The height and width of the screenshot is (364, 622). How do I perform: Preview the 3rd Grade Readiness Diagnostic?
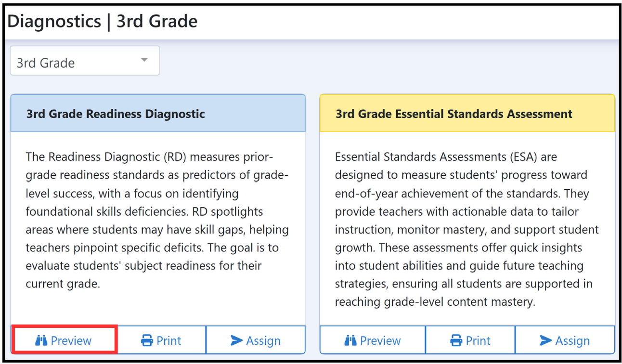pos(64,340)
